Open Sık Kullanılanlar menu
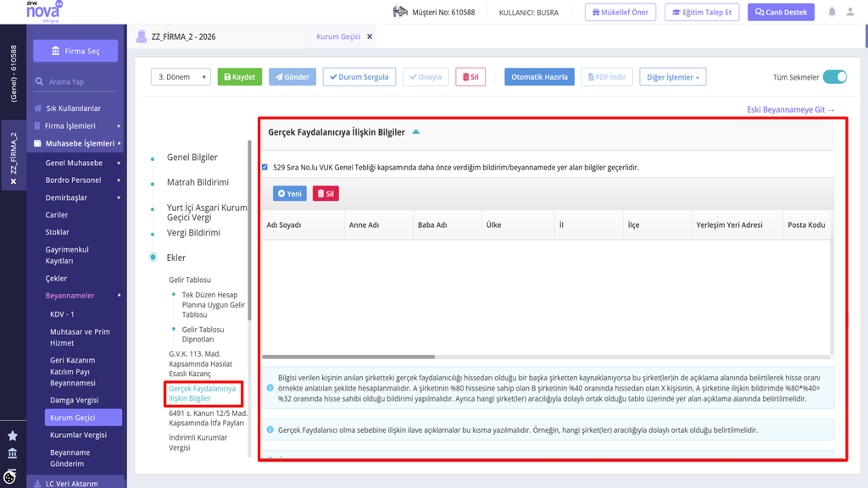The height and width of the screenshot is (488, 868). pyautogui.click(x=73, y=108)
